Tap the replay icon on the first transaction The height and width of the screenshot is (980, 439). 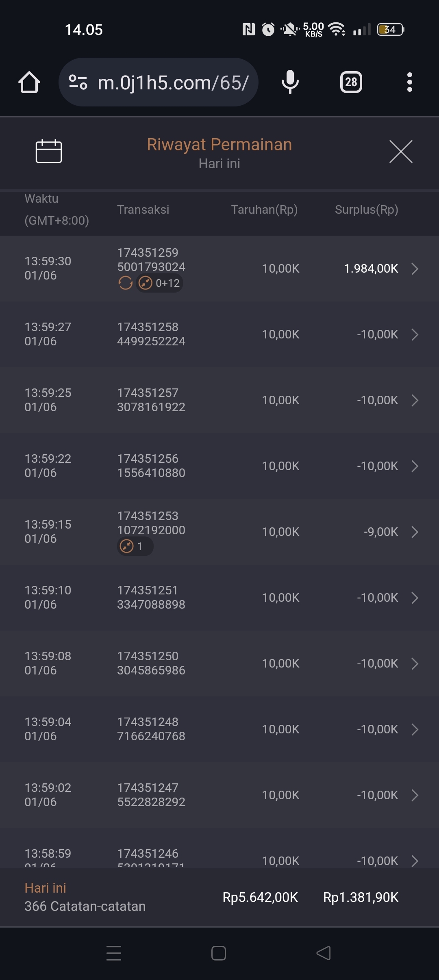[x=126, y=283]
